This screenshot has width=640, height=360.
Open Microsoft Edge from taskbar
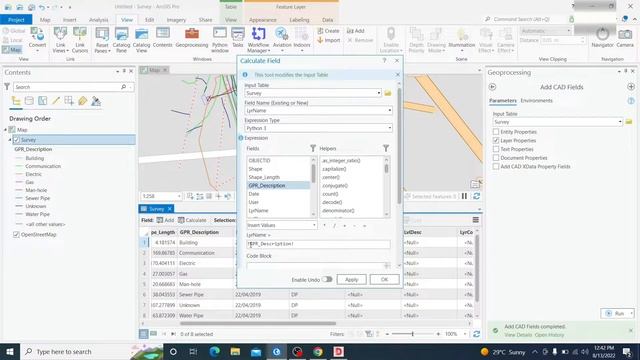point(214,351)
